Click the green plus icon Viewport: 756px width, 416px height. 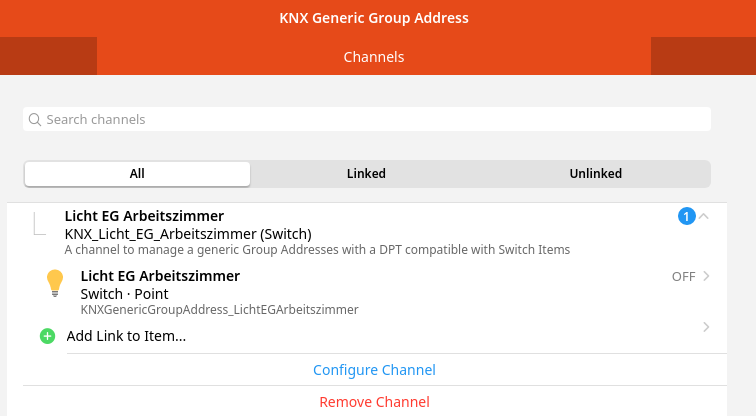pyautogui.click(x=47, y=336)
